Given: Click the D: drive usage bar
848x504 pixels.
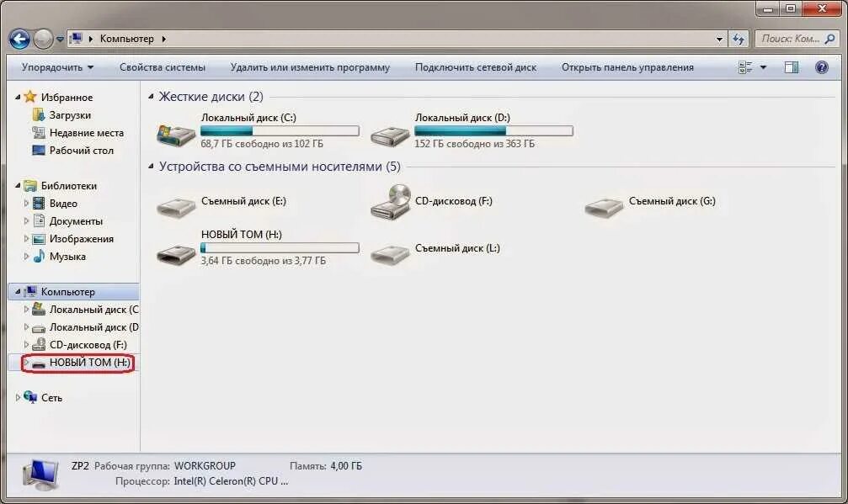Looking at the screenshot, I should [493, 130].
